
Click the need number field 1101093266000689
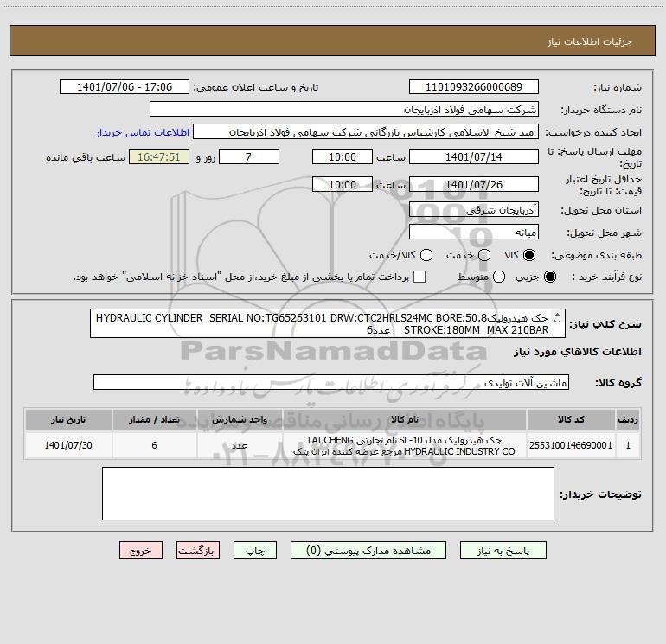click(x=474, y=86)
